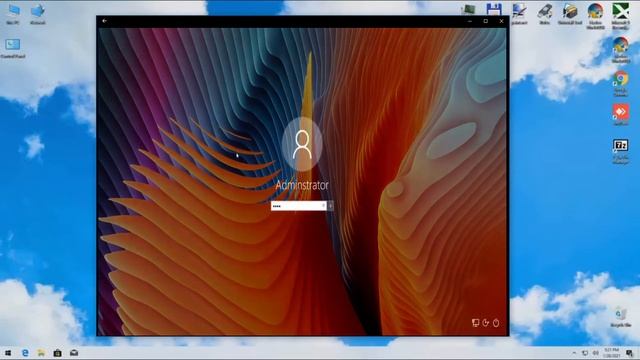Select the red AnyDesk desktop icon
The width and height of the screenshot is (640, 360).
coord(620,114)
